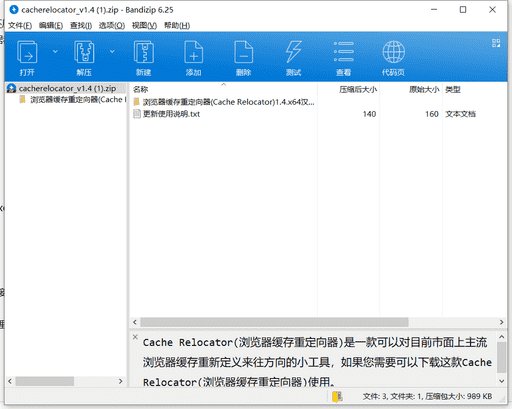Click the text file icon of 更新使用说明.txt
Viewport: 512px width, 409px height.
(x=137, y=114)
